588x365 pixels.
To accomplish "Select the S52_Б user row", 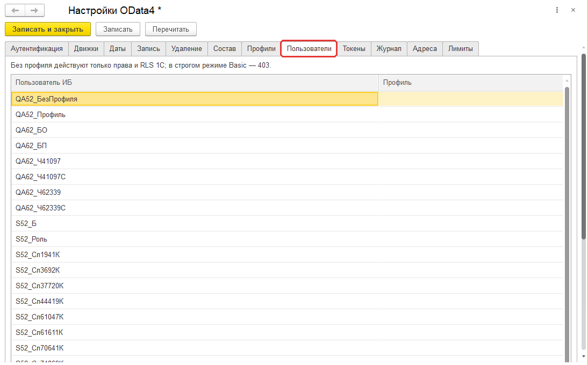I will coord(287,223).
